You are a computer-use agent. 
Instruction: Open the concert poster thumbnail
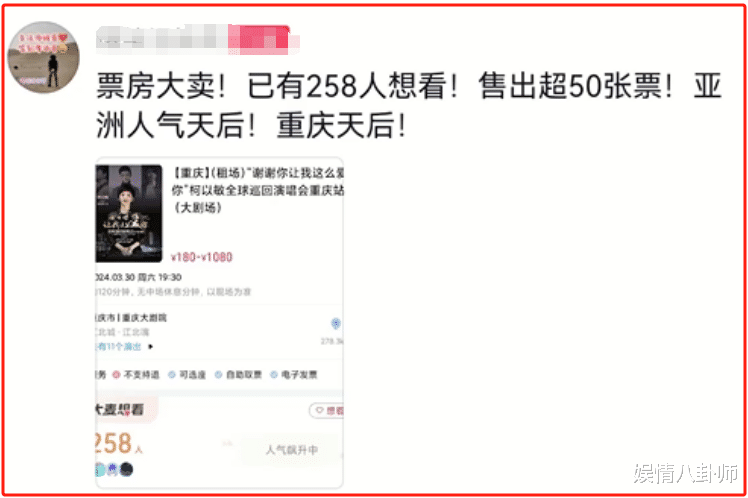[129, 213]
